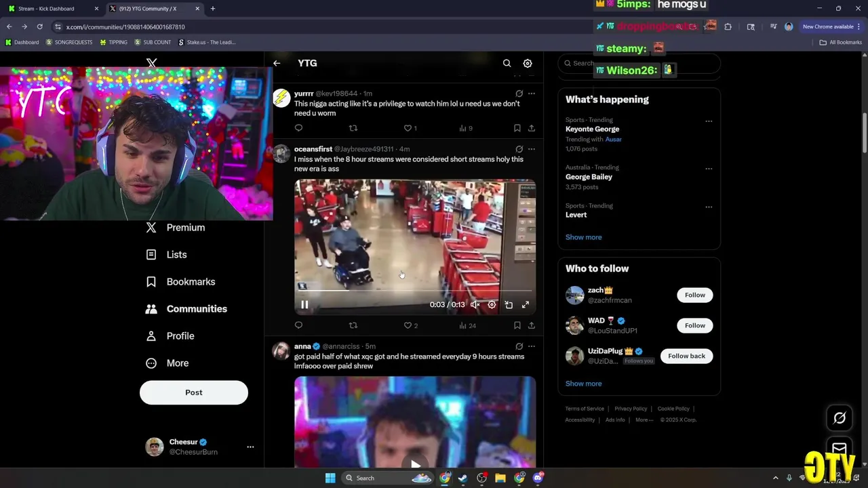Open Levert trend options
Viewport: 868px width, 488px height.
click(x=709, y=207)
